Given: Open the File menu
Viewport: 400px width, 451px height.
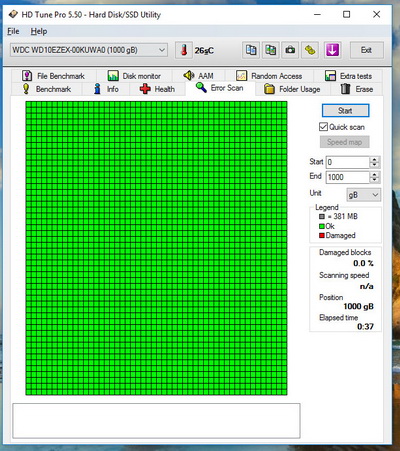Looking at the screenshot, I should pyautogui.click(x=13, y=31).
